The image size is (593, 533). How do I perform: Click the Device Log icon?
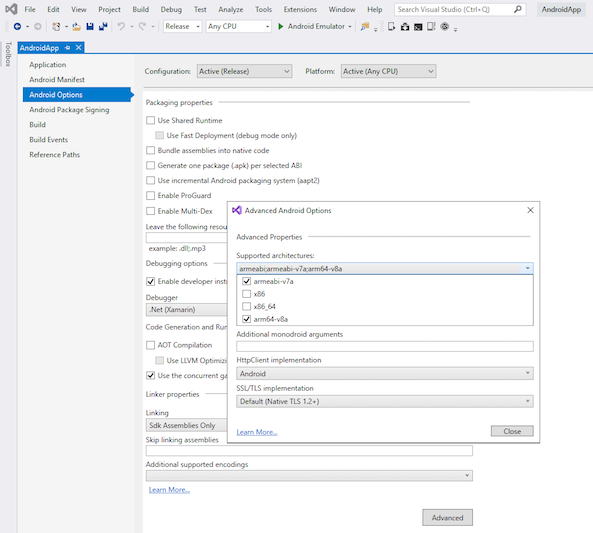pos(431,26)
